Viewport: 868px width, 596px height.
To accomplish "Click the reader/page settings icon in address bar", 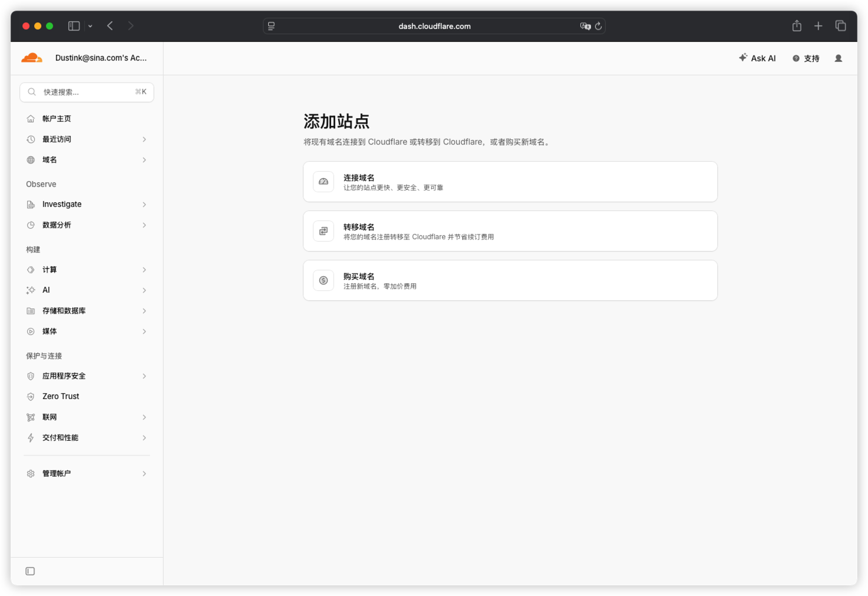I will click(271, 26).
